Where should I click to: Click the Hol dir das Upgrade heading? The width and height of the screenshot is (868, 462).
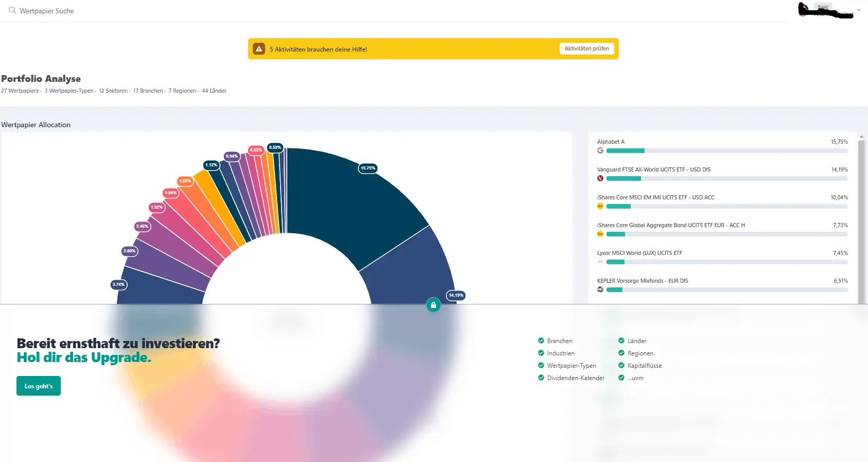tap(84, 357)
